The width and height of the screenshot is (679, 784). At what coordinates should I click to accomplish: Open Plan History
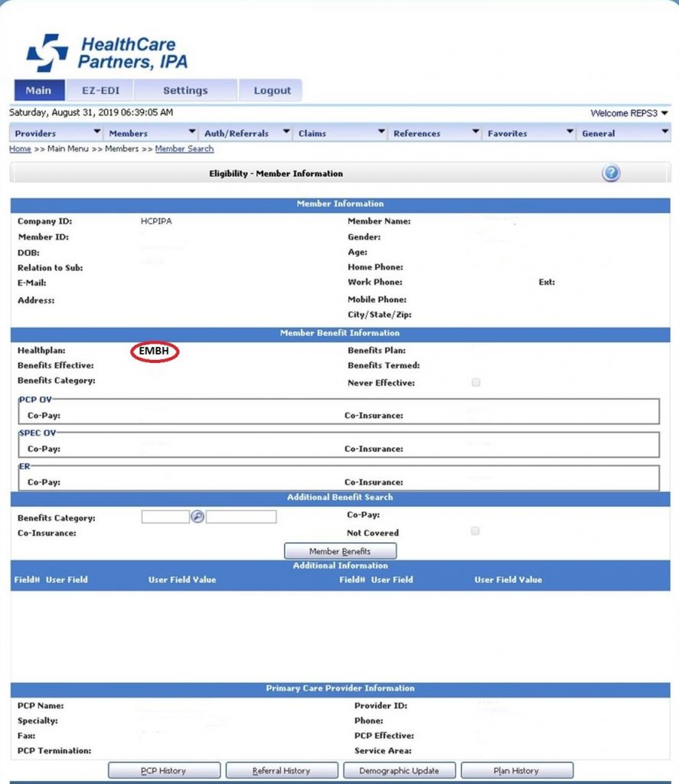click(517, 770)
